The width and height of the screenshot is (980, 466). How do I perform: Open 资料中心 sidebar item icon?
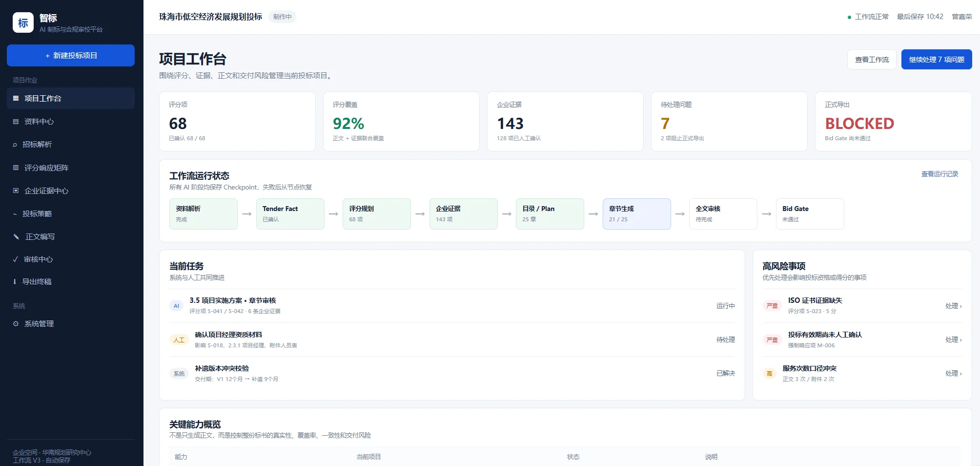click(71, 122)
